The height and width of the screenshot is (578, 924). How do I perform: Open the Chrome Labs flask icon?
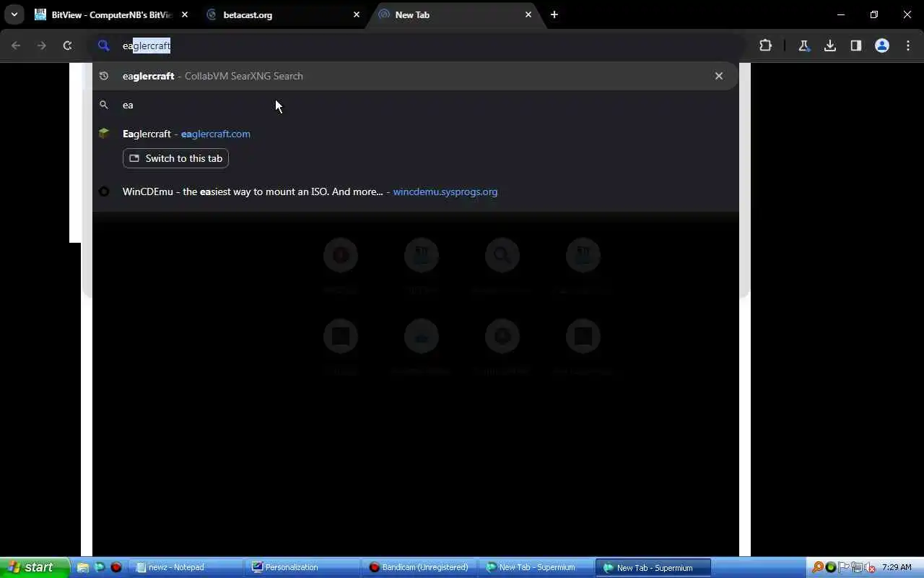804,46
